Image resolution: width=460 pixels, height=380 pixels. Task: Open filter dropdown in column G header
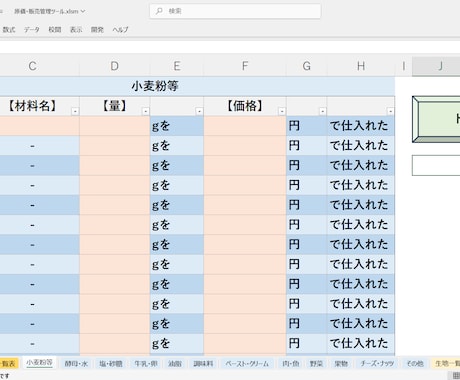(322, 111)
